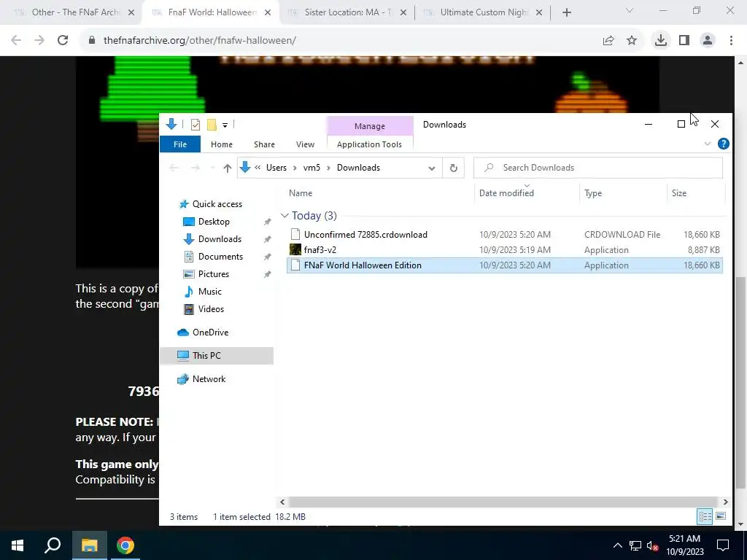Click the share page icon in Chrome

click(608, 41)
